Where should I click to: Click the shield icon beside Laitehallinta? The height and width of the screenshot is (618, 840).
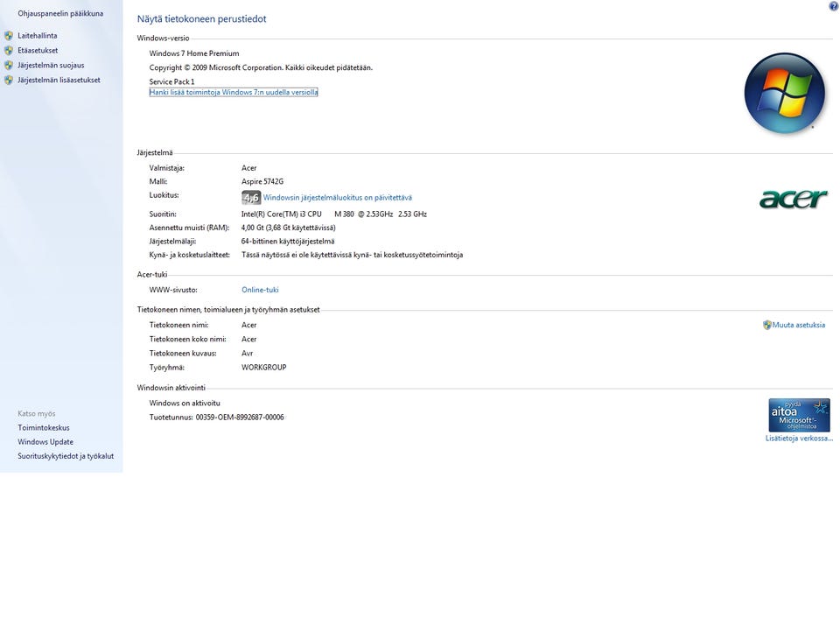click(x=9, y=36)
